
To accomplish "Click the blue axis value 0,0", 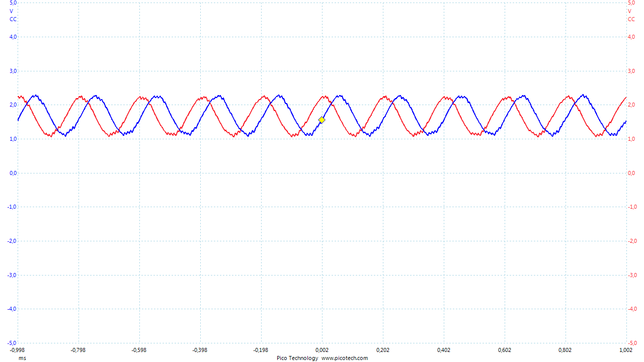I will click(x=13, y=173).
